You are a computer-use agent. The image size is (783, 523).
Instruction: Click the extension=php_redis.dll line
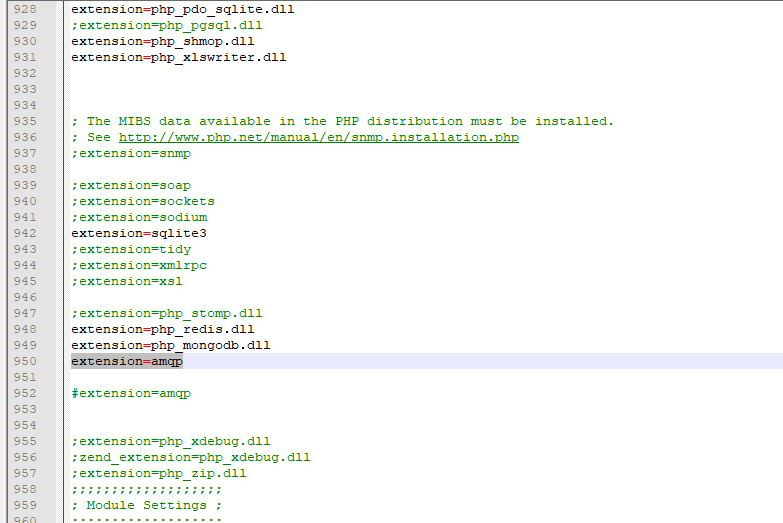point(162,329)
